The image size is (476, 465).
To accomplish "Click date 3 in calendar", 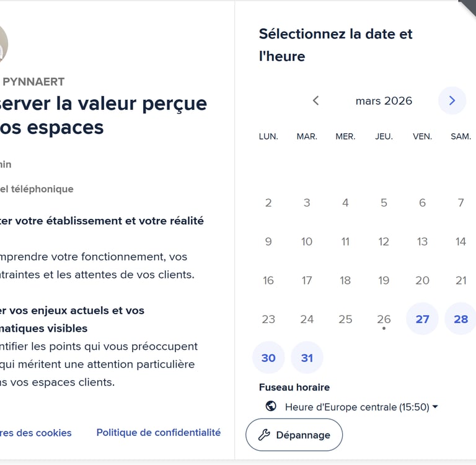I will point(307,203).
